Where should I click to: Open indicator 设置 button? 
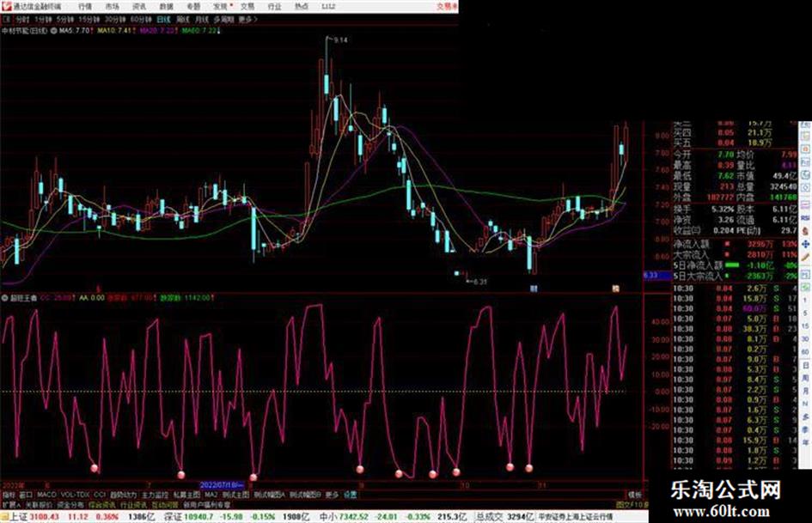[x=351, y=495]
